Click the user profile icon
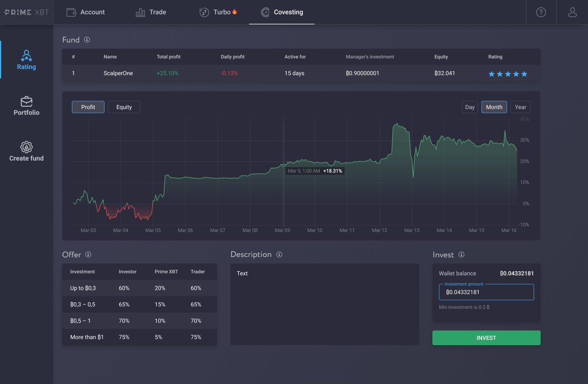588x384 pixels. [x=572, y=12]
